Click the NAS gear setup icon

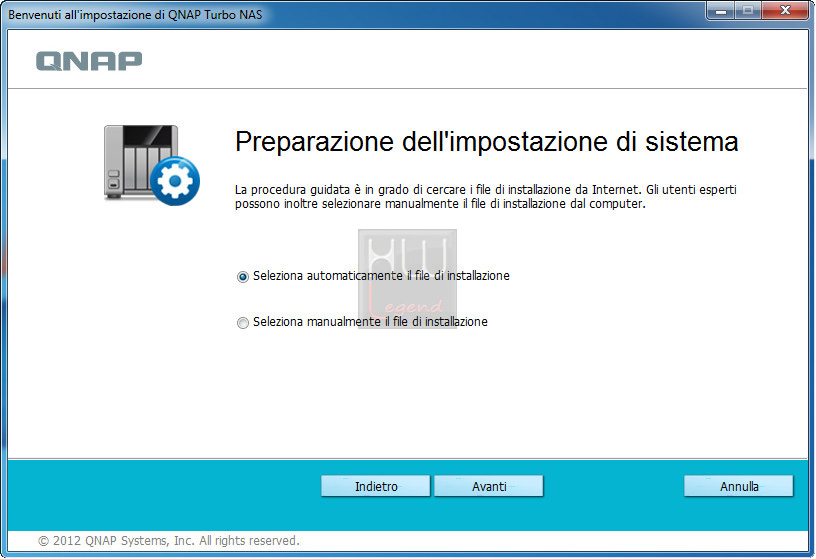(x=151, y=164)
